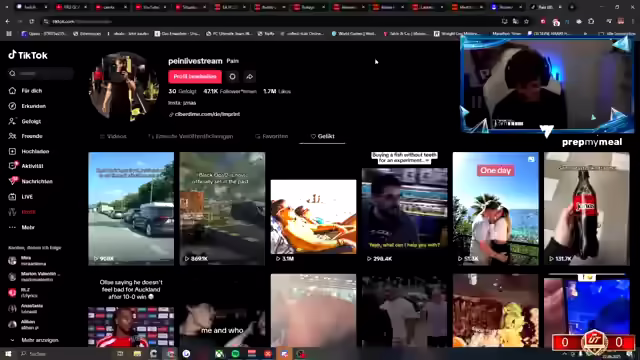Viewport: 640px width, 360px height.
Task: Open the Olise Auckland 10-0 video
Action: click(131, 311)
